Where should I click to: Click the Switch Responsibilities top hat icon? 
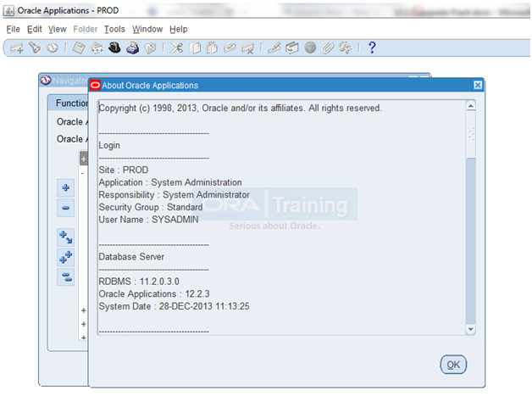[114, 47]
